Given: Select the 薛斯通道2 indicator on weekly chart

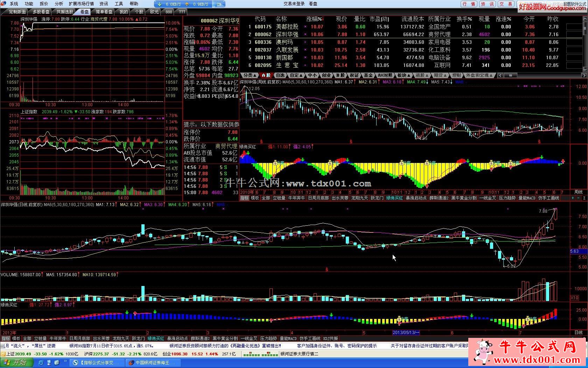Looking at the screenshot, I should pos(439,198).
